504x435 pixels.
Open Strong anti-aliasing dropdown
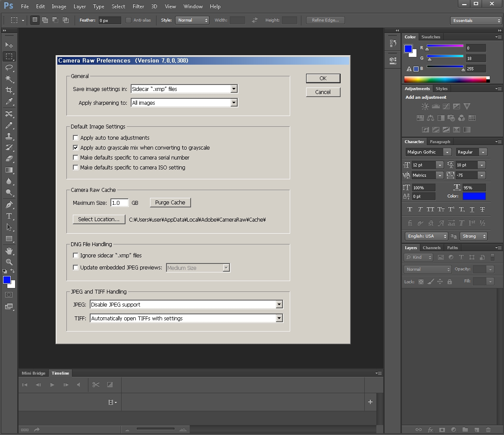click(x=473, y=236)
